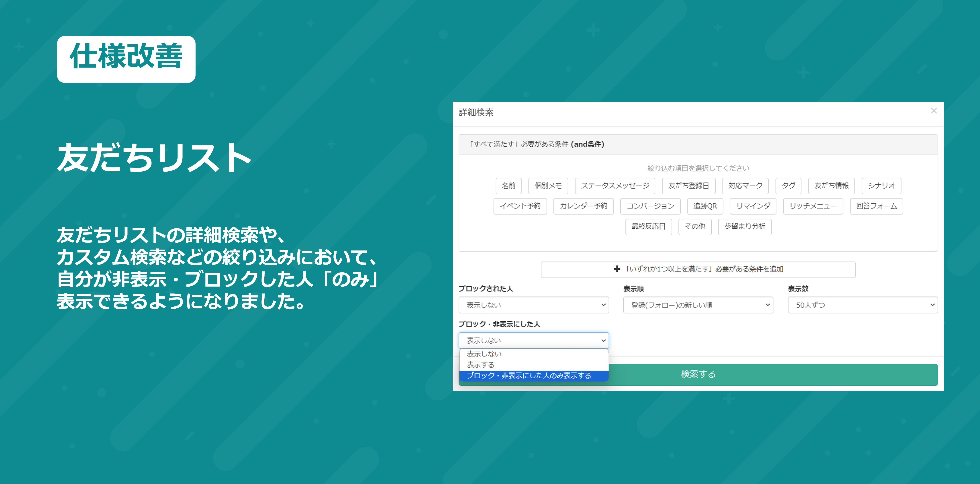Choose ブロック・非表示にした人のみ表示する option

click(x=533, y=375)
